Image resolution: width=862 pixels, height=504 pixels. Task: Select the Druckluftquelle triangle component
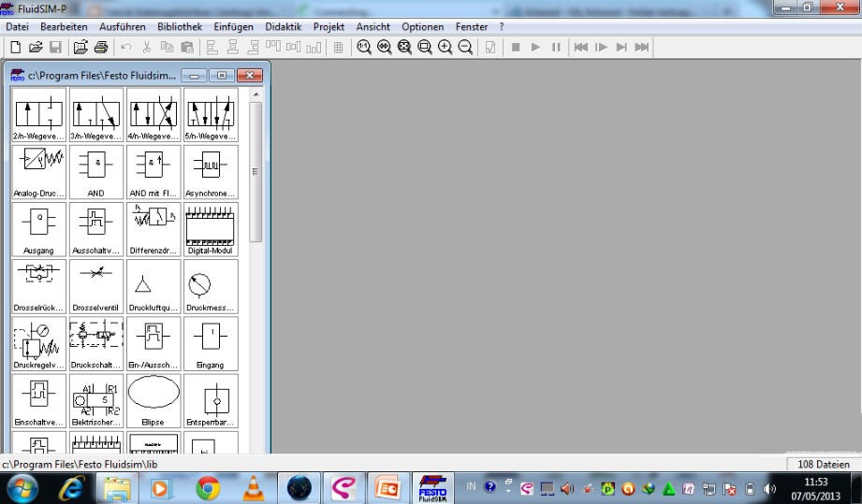(x=153, y=286)
